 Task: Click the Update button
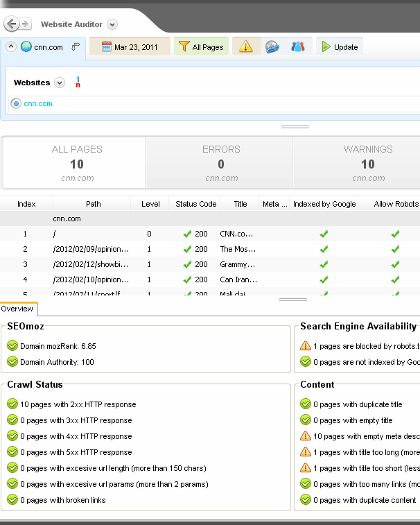click(339, 47)
